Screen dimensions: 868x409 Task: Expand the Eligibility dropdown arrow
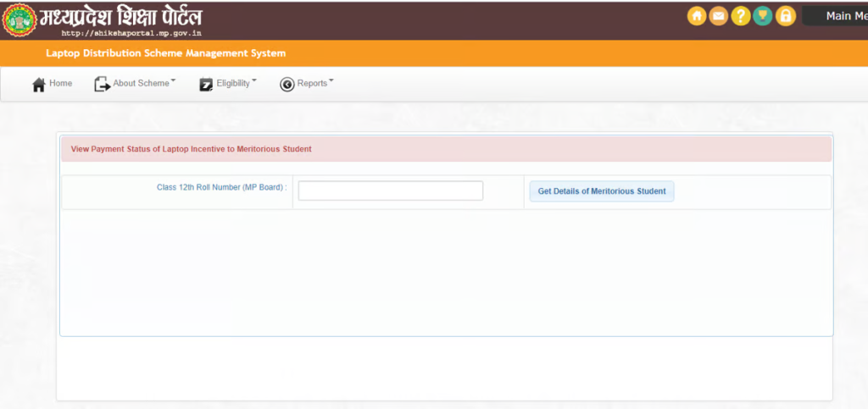point(254,81)
